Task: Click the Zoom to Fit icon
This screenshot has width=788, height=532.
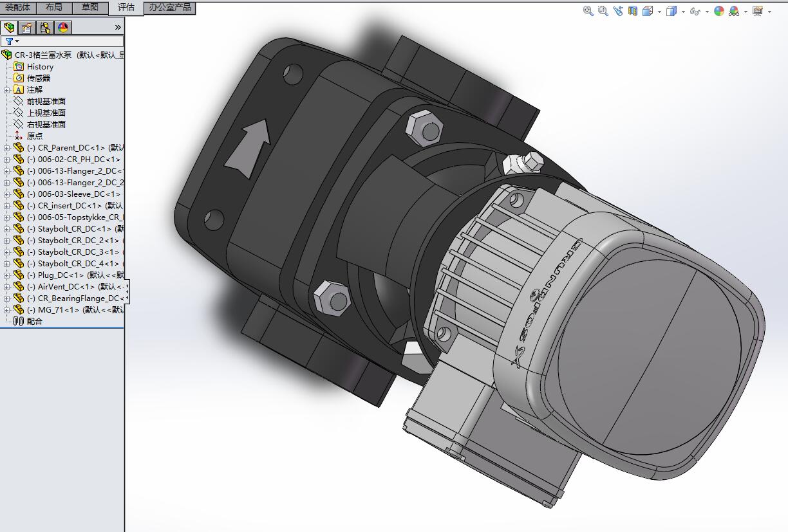Action: coord(588,11)
